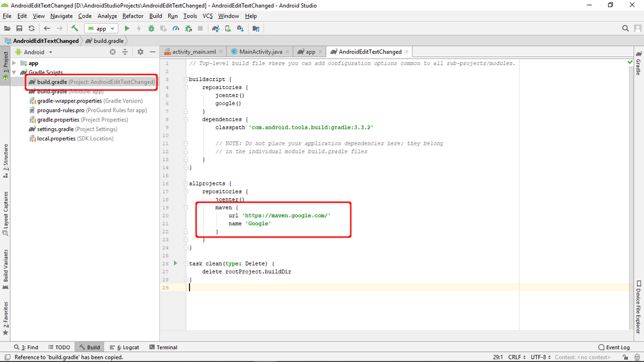Open Project Structure icon
644x362 pixels.
pyautogui.click(x=255, y=28)
